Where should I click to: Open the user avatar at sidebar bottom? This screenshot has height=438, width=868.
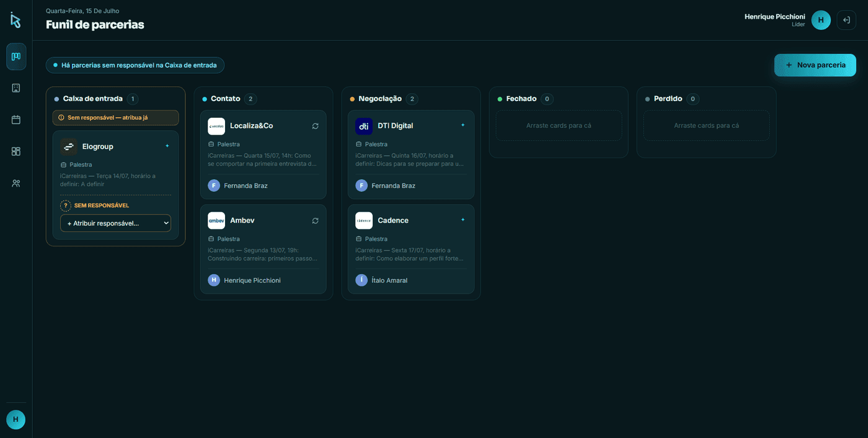click(x=16, y=419)
